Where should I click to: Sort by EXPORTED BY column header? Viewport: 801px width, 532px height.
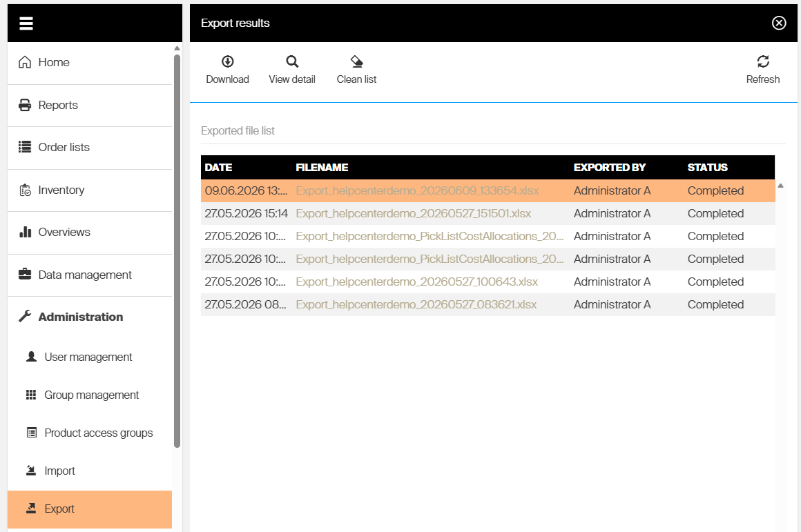coord(610,168)
